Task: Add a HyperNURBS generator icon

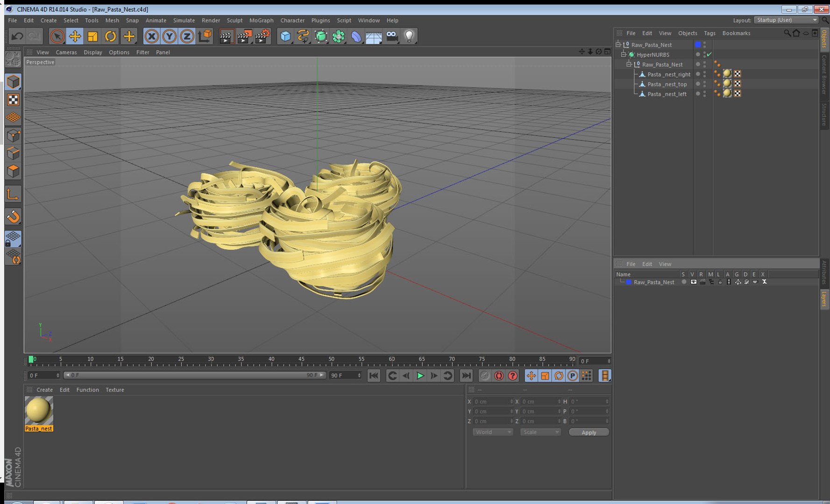Action: click(x=321, y=36)
